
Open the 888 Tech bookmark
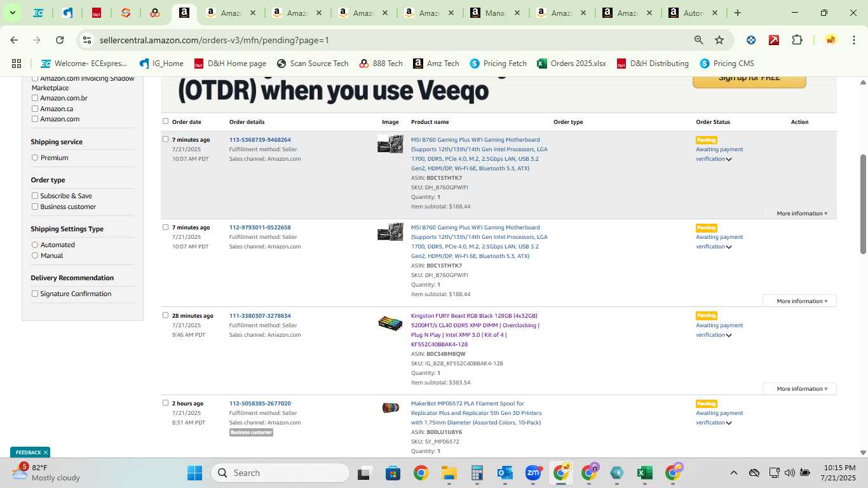point(381,64)
